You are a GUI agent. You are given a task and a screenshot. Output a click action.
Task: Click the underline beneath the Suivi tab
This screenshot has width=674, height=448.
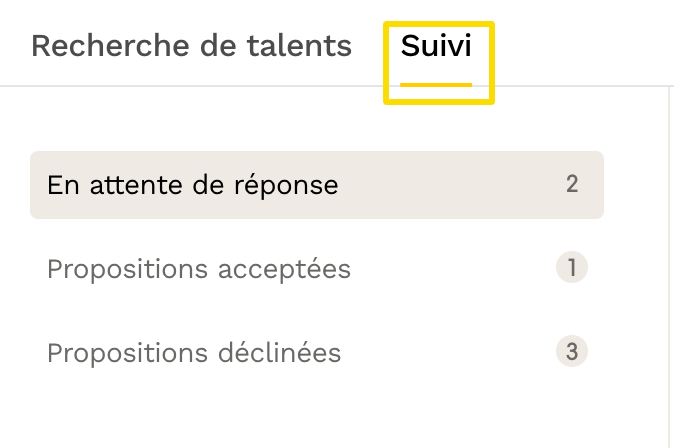[436, 85]
